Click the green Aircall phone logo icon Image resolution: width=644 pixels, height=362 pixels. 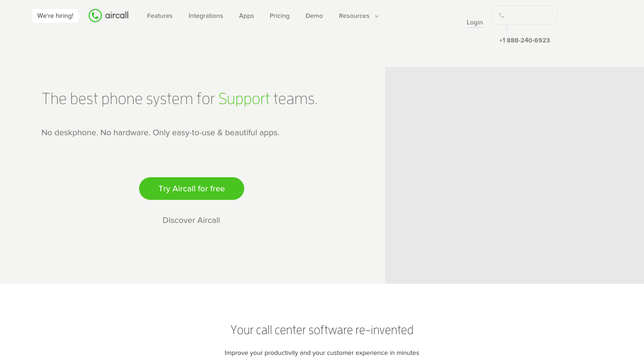[95, 16]
